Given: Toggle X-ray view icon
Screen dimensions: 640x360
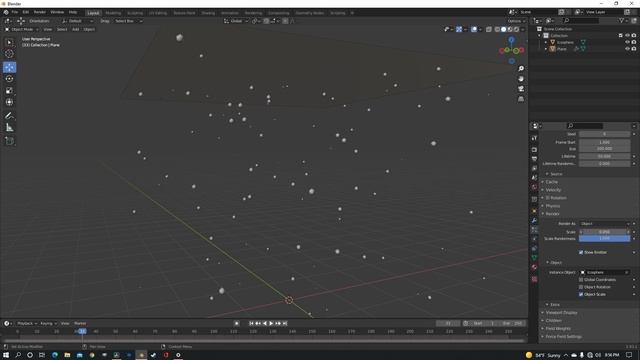Looking at the screenshot, I should pos(489,29).
